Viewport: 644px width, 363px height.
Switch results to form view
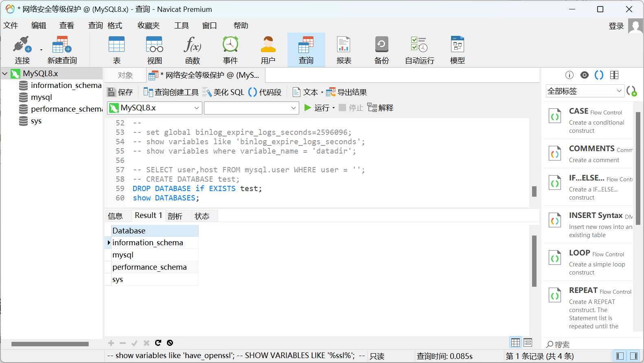[528, 343]
